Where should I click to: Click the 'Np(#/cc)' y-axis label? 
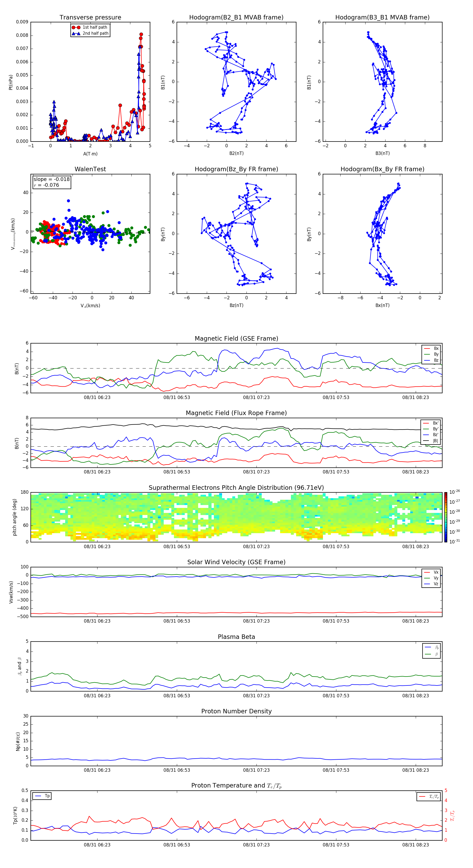[x=18, y=741]
